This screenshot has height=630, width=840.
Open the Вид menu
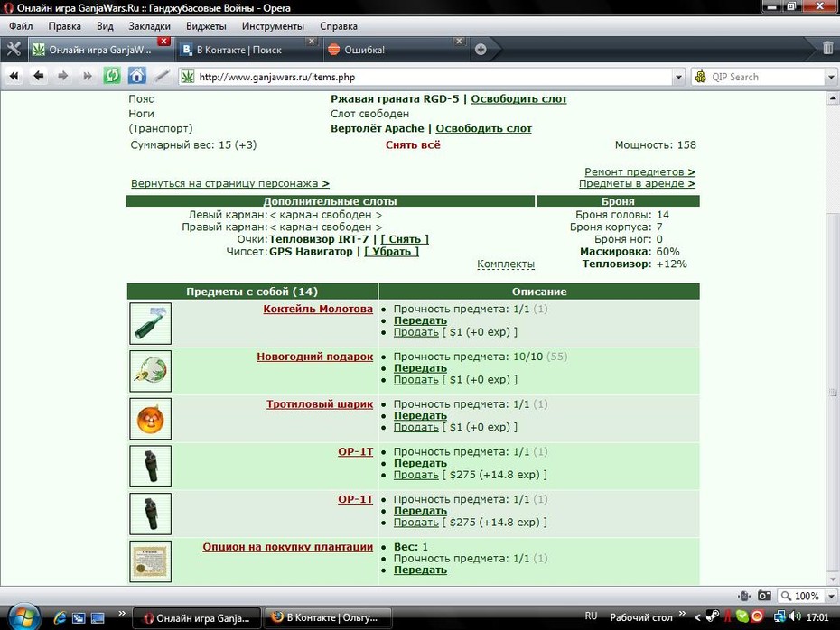[105, 26]
